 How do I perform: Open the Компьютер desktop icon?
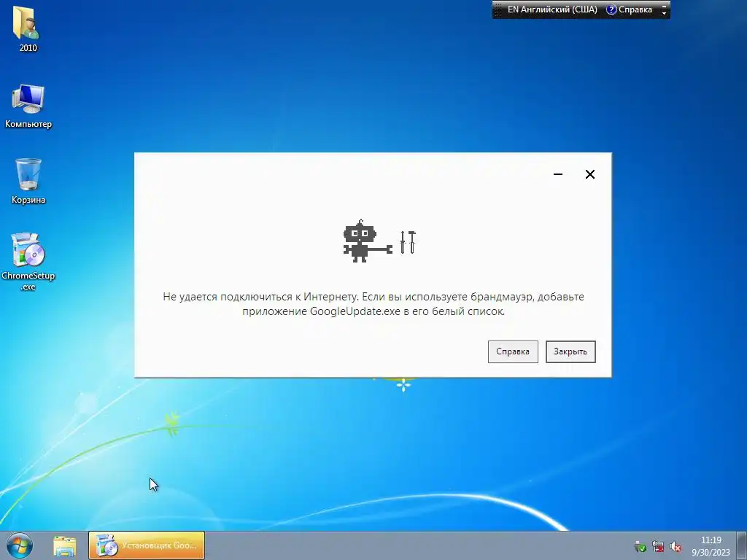[28, 106]
